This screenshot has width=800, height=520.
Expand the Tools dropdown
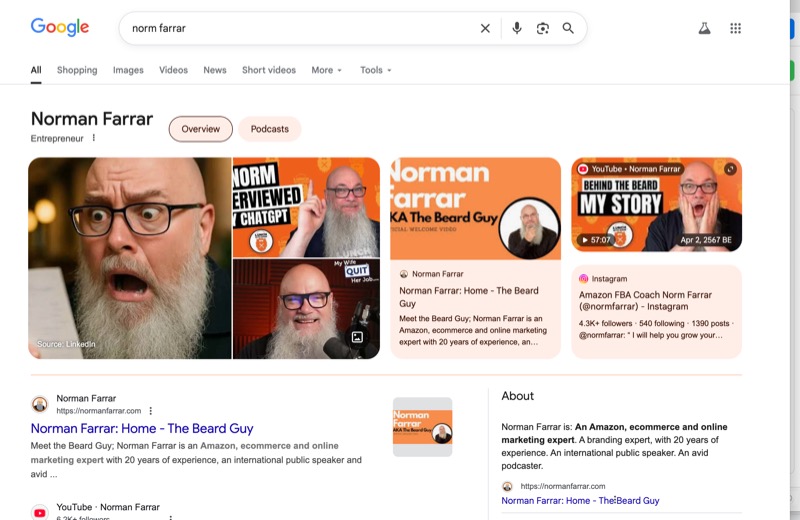tap(376, 70)
